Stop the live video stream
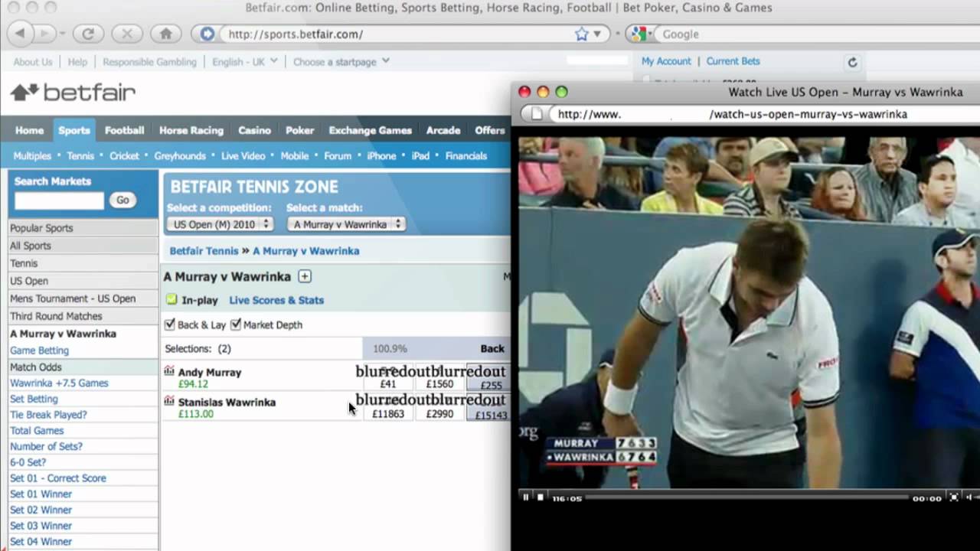The height and width of the screenshot is (551, 980). (x=541, y=497)
